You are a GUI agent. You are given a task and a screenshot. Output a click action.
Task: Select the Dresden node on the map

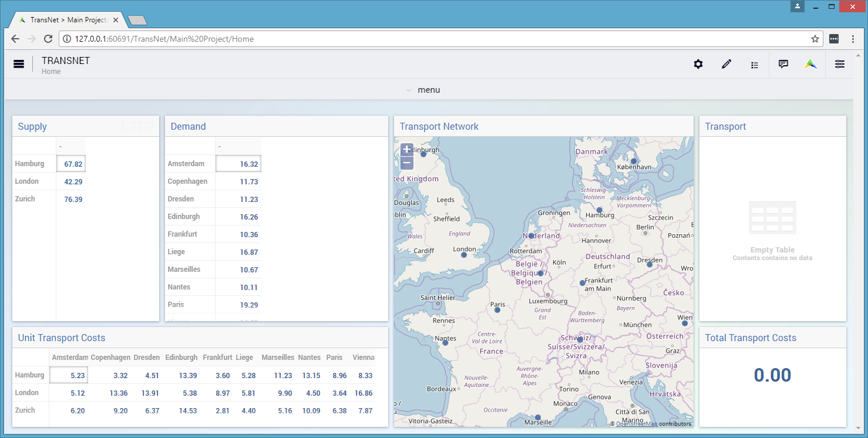pos(650,264)
